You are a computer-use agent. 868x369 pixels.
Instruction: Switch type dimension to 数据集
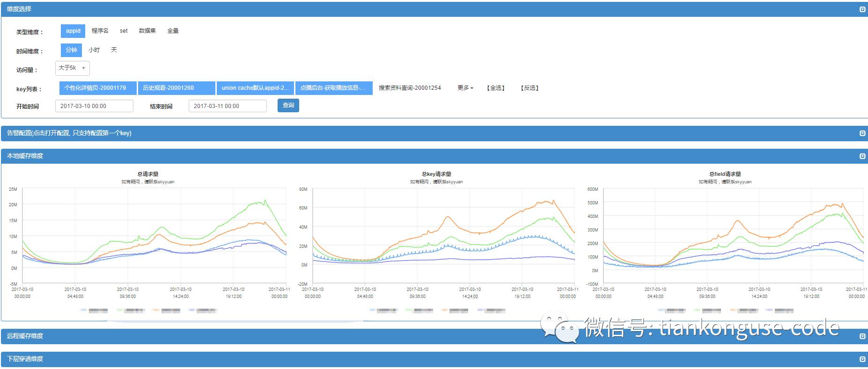147,31
